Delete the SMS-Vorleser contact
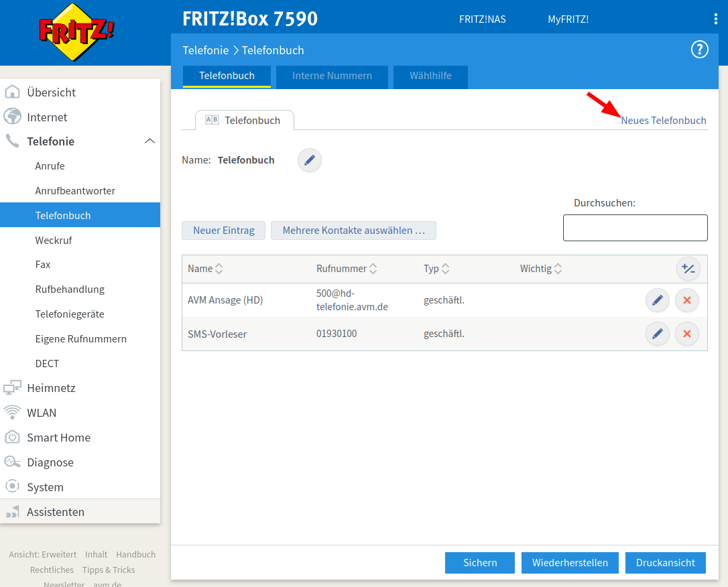Image resolution: width=728 pixels, height=587 pixels. click(686, 334)
